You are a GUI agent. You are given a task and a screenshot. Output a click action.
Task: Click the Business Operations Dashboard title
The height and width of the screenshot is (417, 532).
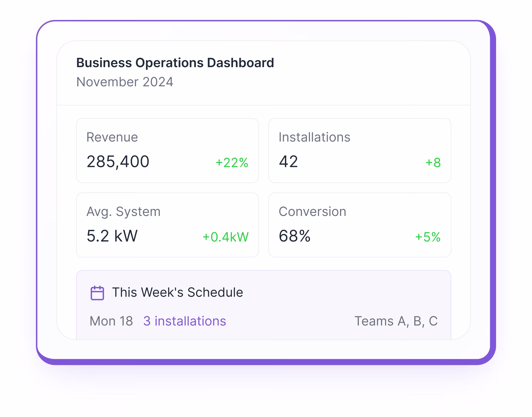tap(175, 63)
